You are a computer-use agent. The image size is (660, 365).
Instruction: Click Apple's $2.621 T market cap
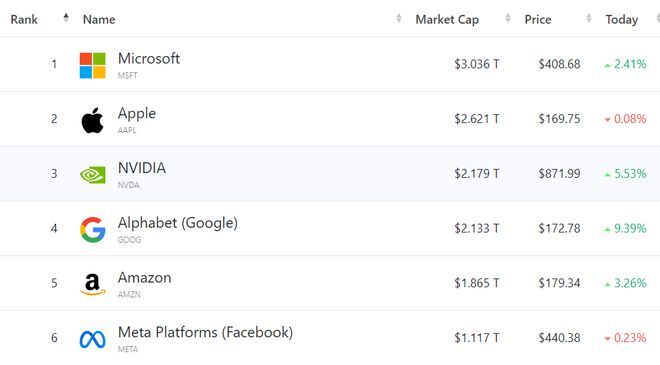[x=476, y=119]
